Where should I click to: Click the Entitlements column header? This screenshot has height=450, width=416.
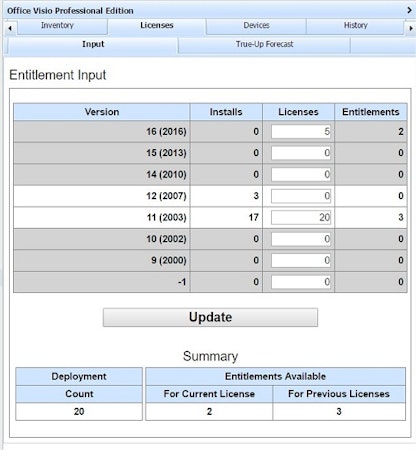pos(371,112)
